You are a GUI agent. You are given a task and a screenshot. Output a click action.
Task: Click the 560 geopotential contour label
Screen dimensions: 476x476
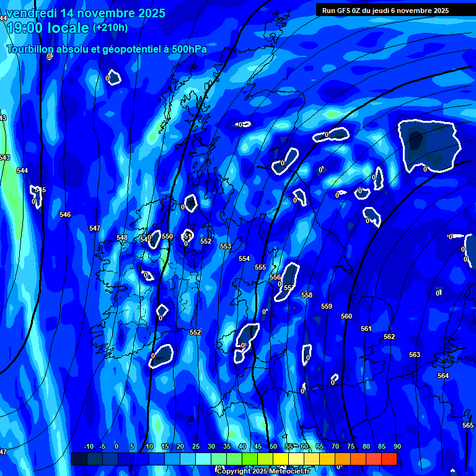click(x=346, y=317)
